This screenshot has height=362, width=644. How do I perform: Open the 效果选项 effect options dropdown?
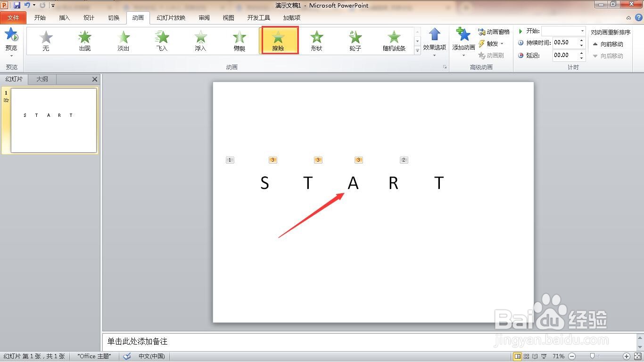click(x=435, y=42)
